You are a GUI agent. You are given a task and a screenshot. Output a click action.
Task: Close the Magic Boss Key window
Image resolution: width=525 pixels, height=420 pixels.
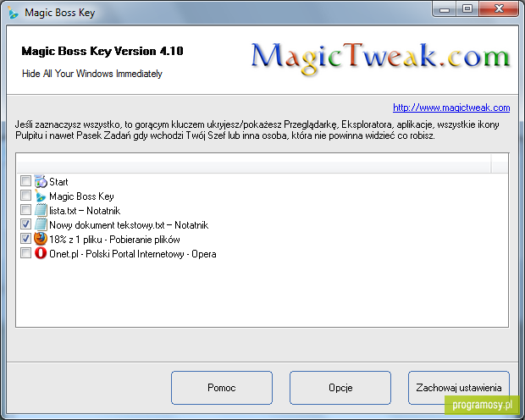pos(499,9)
